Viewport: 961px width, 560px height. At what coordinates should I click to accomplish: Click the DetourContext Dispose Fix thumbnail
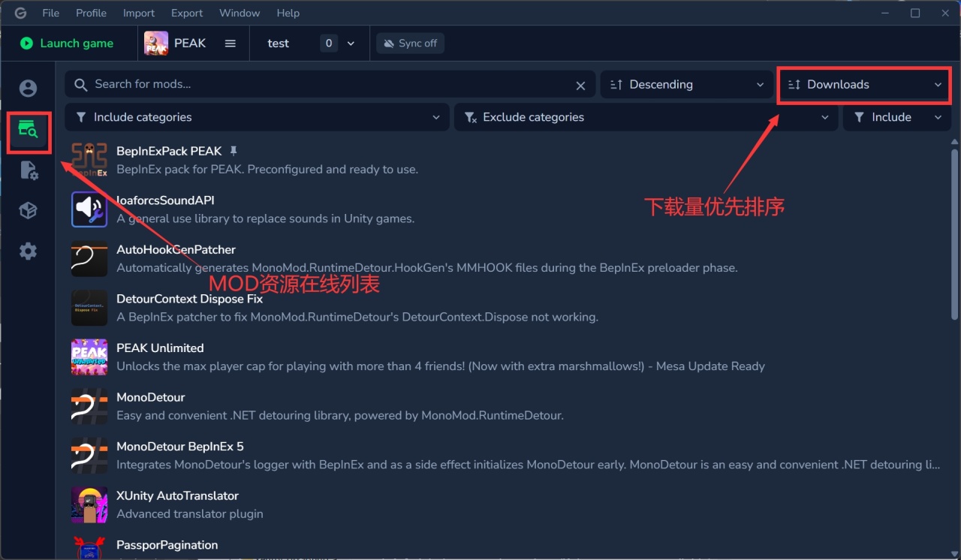89,308
